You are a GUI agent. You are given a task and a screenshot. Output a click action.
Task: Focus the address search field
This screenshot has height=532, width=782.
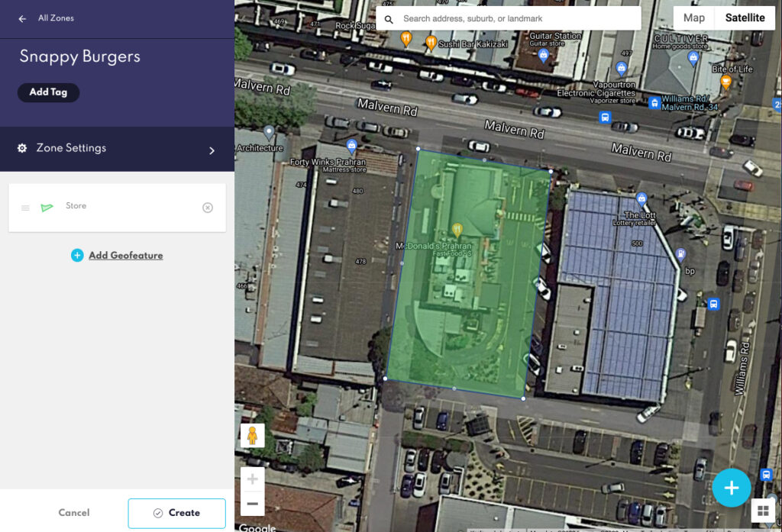coord(508,18)
